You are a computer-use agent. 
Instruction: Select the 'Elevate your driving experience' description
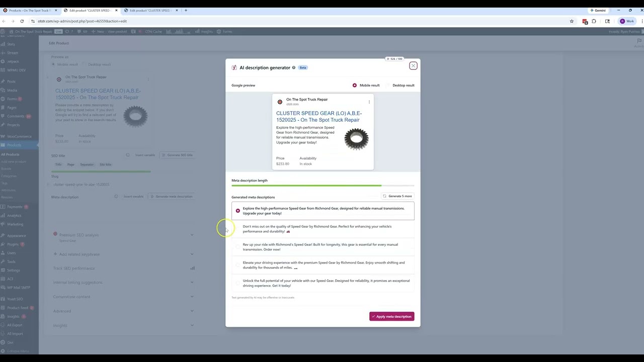[323, 265]
